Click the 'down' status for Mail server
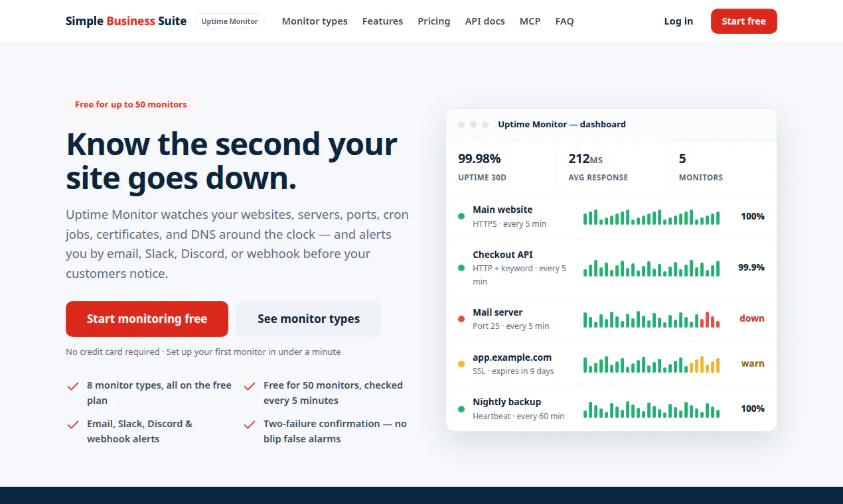This screenshot has height=504, width=843. [x=752, y=318]
